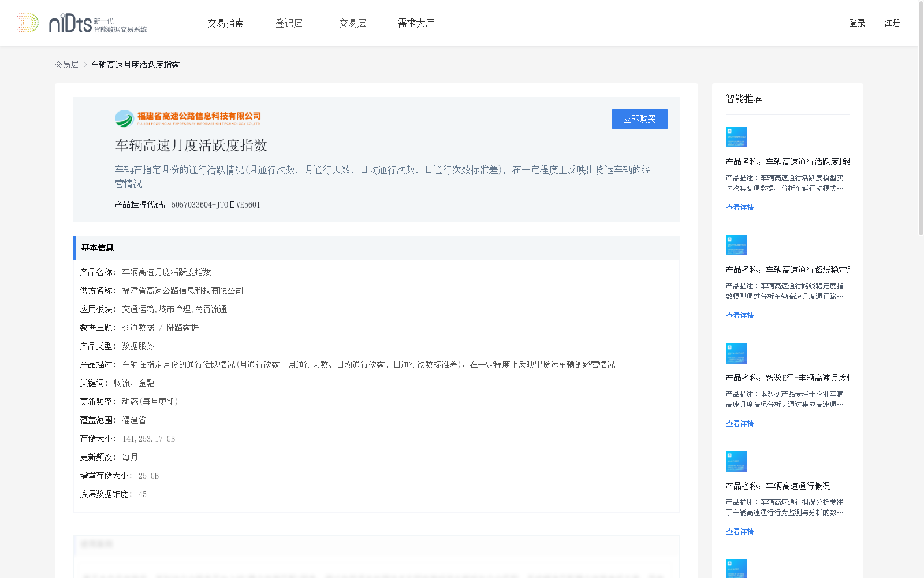Click 底层数据维度 value 45
The width and height of the screenshot is (924, 578).
click(143, 494)
